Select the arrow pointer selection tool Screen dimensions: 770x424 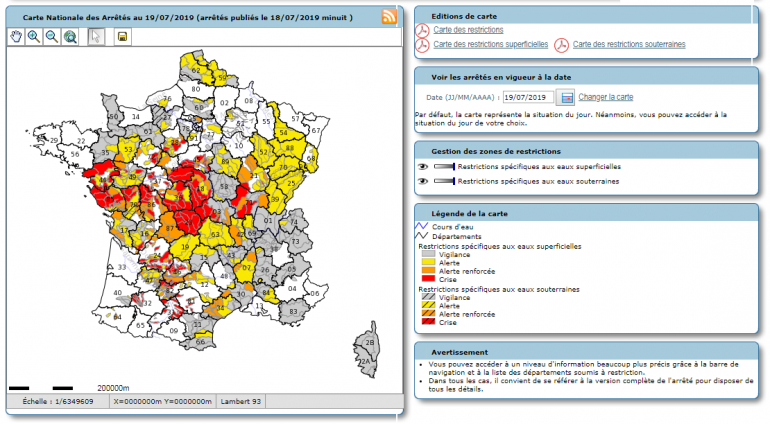click(x=96, y=37)
